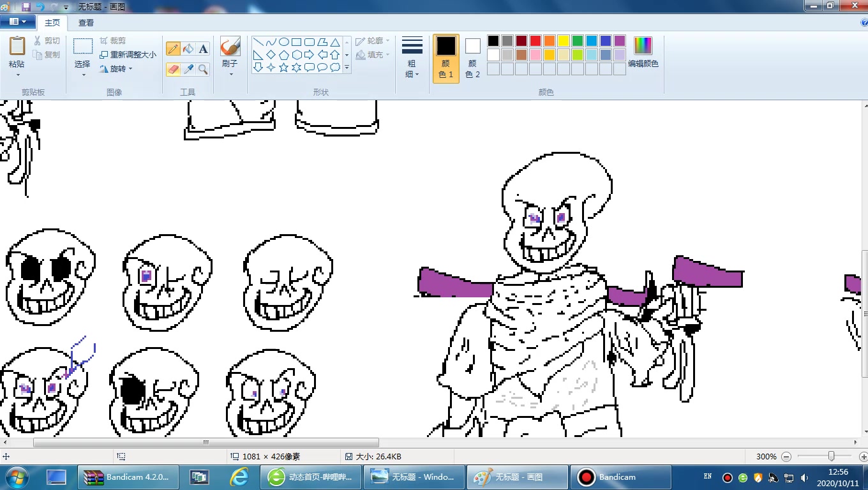
Task: Click the Paste (粘贴) clipboard icon
Action: point(17,47)
